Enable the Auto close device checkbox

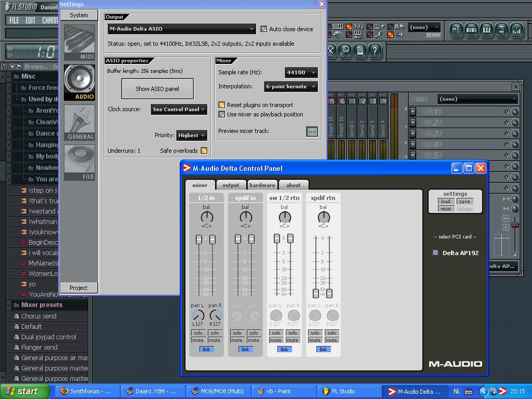263,29
